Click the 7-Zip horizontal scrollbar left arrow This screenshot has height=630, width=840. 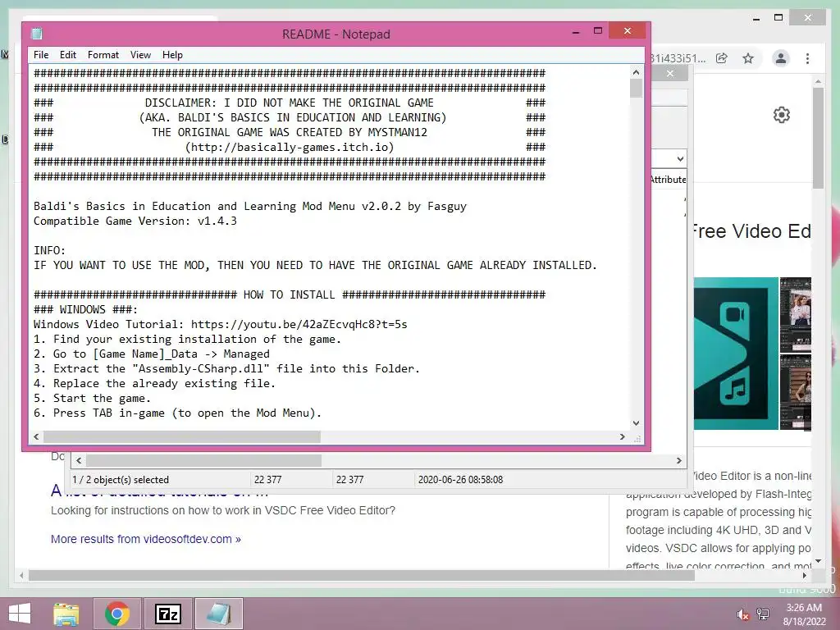click(79, 460)
